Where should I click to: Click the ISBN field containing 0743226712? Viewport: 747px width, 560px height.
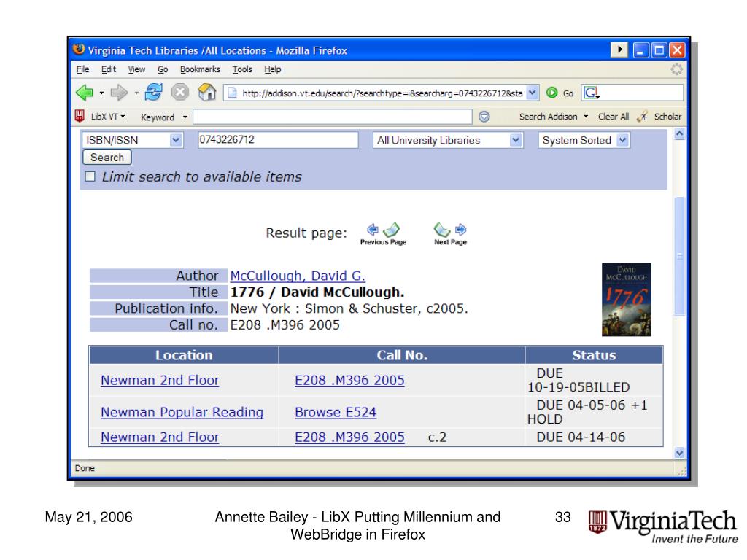click(x=278, y=139)
